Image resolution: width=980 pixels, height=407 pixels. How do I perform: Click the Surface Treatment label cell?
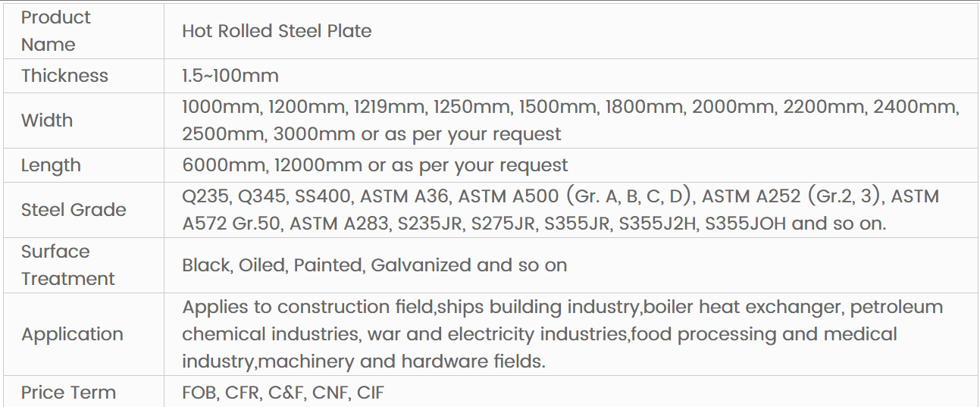click(x=67, y=265)
